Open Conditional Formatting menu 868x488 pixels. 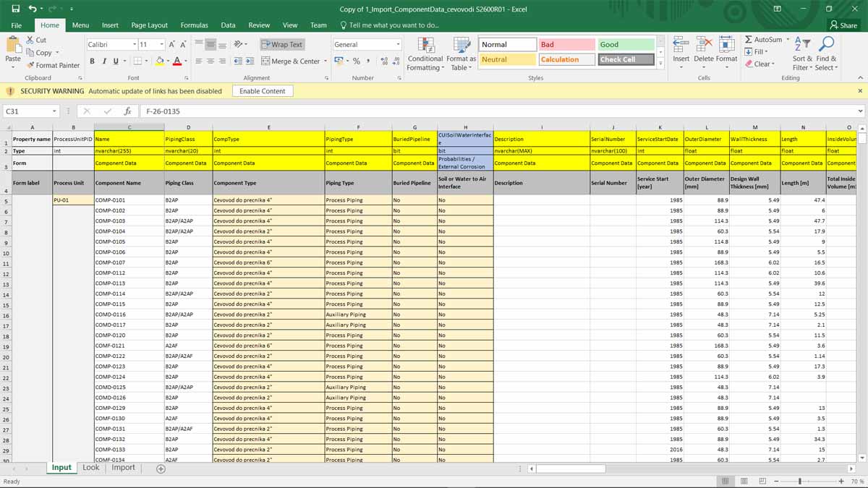tap(425, 53)
